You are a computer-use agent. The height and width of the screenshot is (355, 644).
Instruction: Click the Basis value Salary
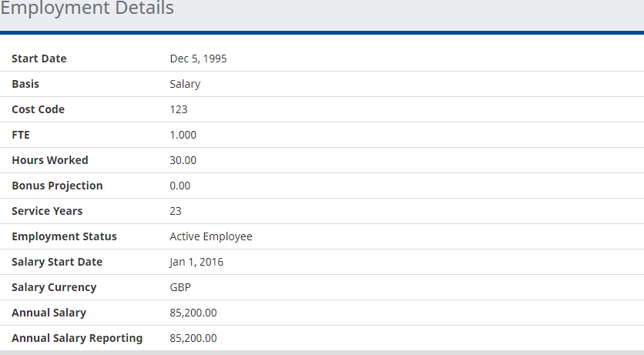coord(185,84)
